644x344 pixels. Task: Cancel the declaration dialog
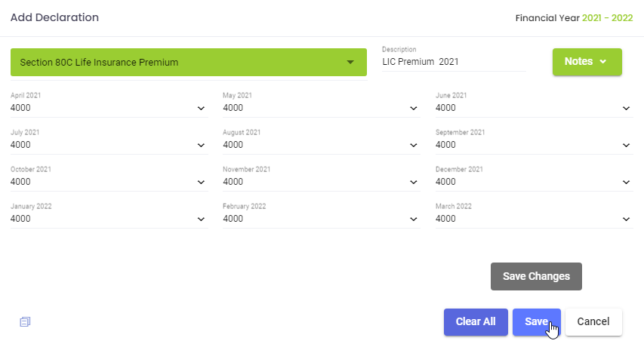pyautogui.click(x=593, y=322)
